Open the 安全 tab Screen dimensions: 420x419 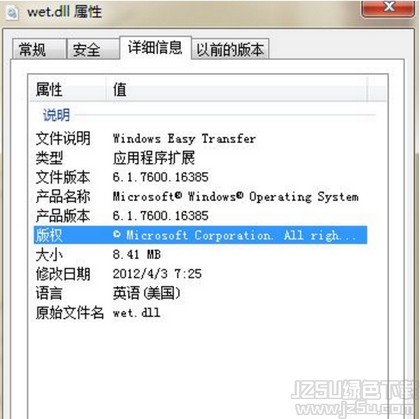(x=93, y=49)
